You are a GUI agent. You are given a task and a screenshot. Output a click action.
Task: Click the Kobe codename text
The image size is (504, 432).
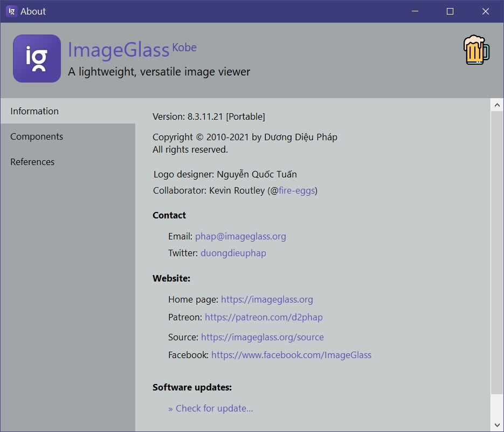coord(184,47)
